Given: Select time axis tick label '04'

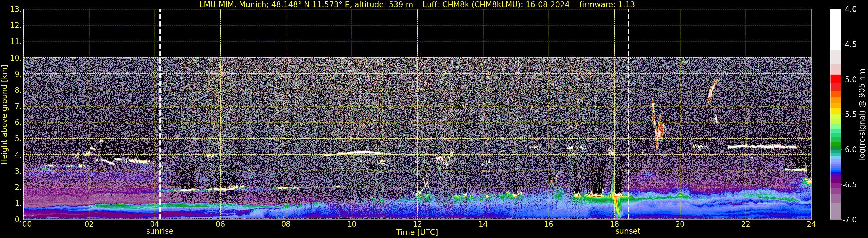Looking at the screenshot, I should 155,224.
